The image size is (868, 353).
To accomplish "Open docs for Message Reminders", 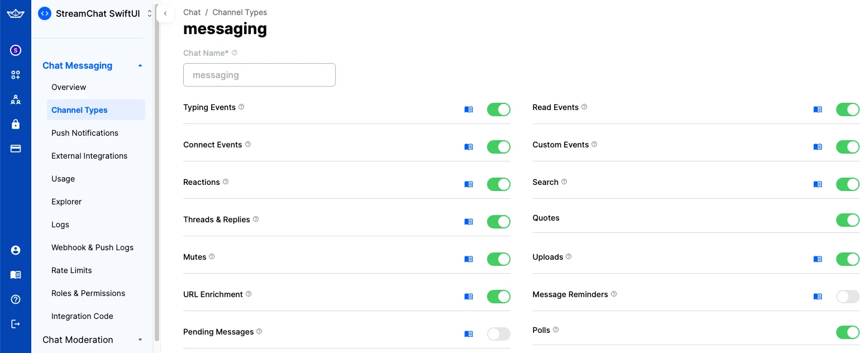I will 818,297.
